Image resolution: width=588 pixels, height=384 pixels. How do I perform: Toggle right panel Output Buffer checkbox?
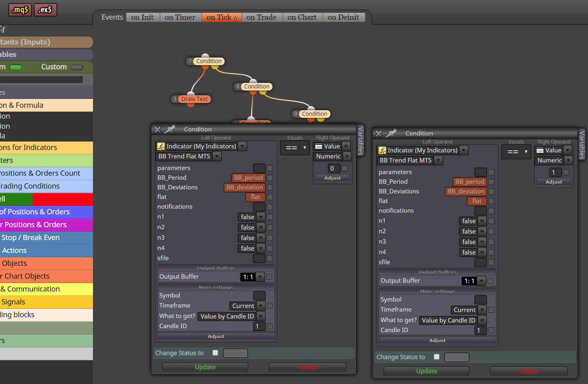490,281
